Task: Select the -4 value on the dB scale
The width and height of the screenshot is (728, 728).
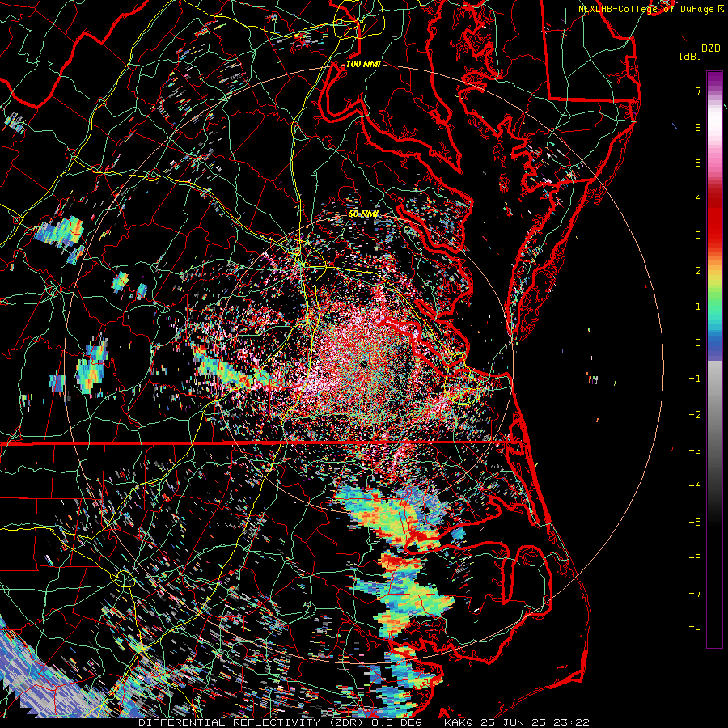Action: click(695, 486)
